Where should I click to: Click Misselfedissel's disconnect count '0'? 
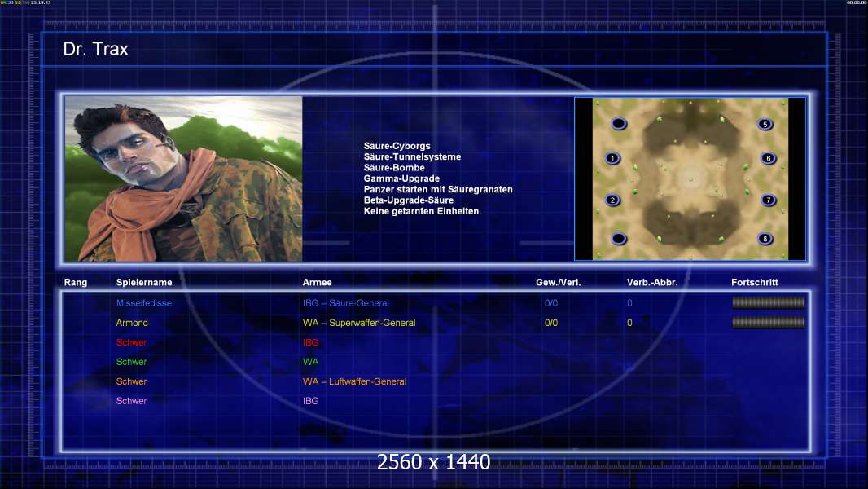629,303
